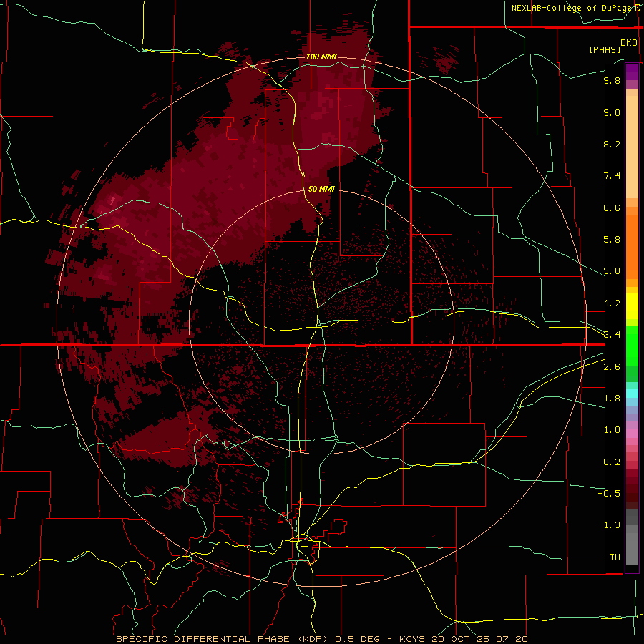Image resolution: width=644 pixels, height=644 pixels.
Task: Click the SPECIFIC DIFFERENTIAL PHASE title text
Action: 202,639
